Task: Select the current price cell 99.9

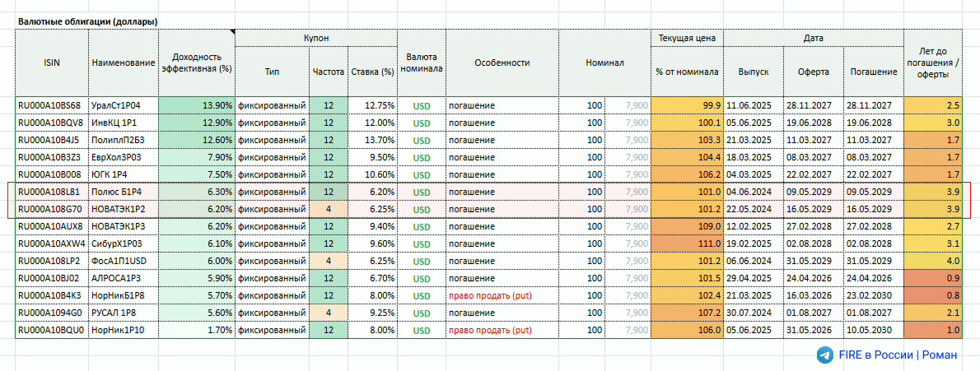Action: point(688,105)
